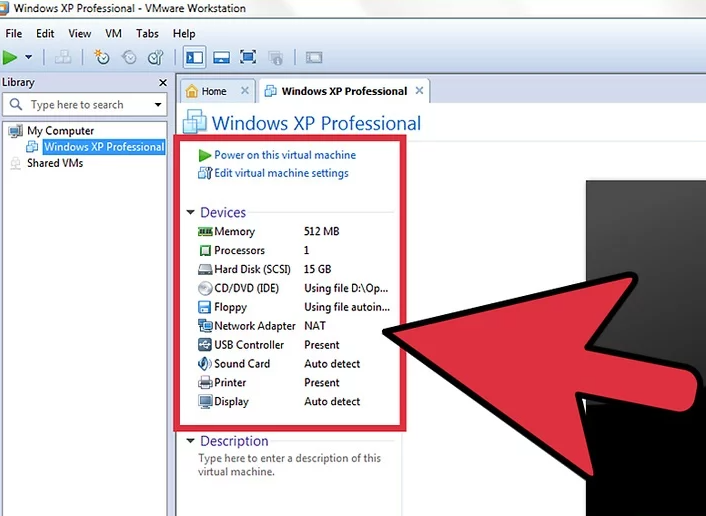Click the Display 'Auto detect' value
Image resolution: width=706 pixels, height=516 pixels.
pos(332,402)
